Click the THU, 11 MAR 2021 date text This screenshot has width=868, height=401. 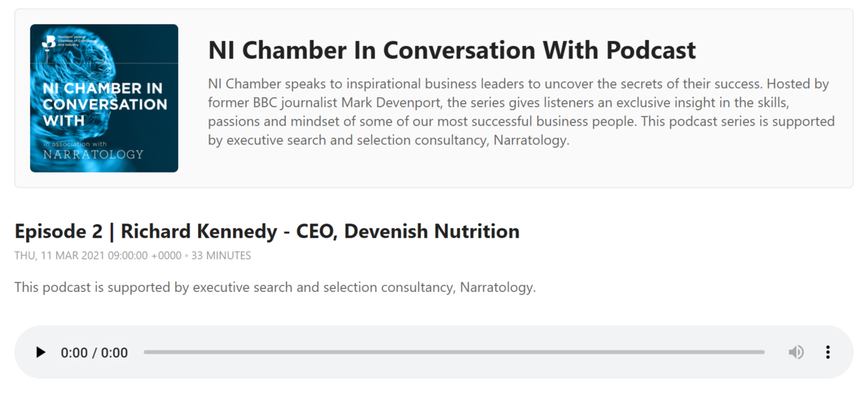(x=60, y=256)
